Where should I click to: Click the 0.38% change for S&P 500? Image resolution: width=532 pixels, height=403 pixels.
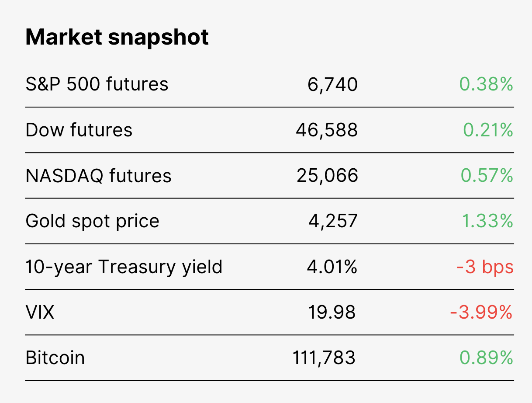pyautogui.click(x=486, y=84)
